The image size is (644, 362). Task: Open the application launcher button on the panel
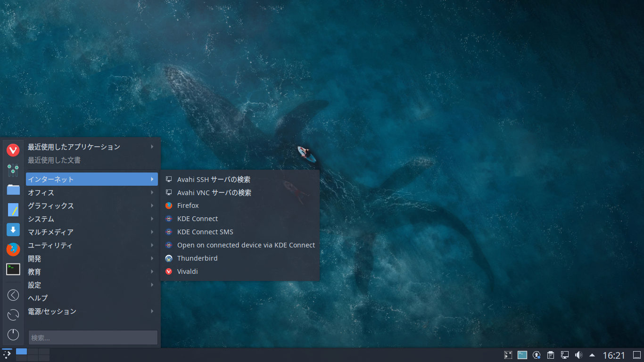pos(7,354)
